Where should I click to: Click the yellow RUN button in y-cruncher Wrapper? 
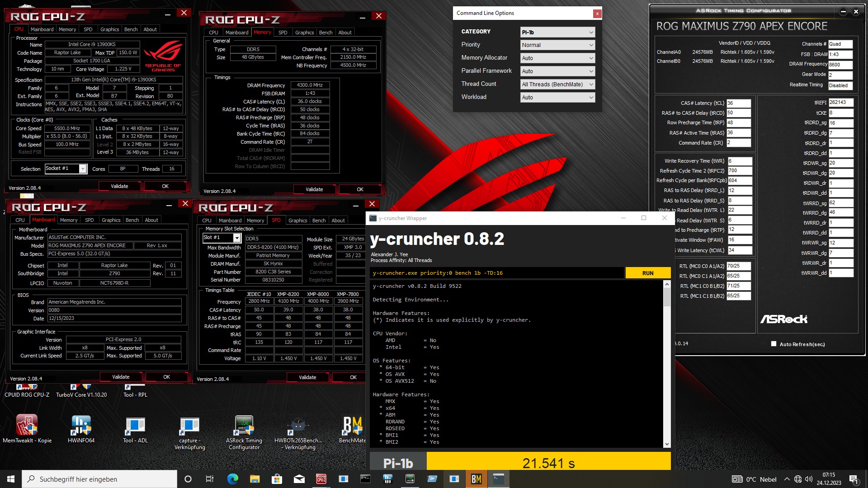click(x=648, y=273)
